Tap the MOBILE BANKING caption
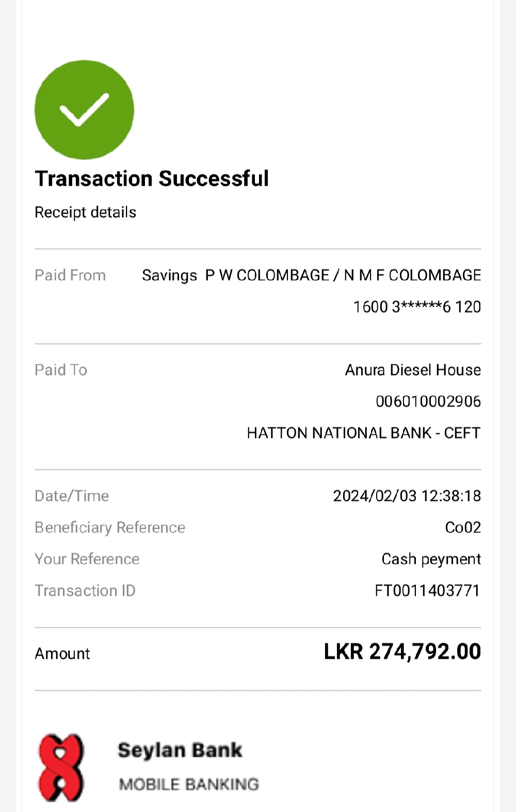 click(x=189, y=784)
